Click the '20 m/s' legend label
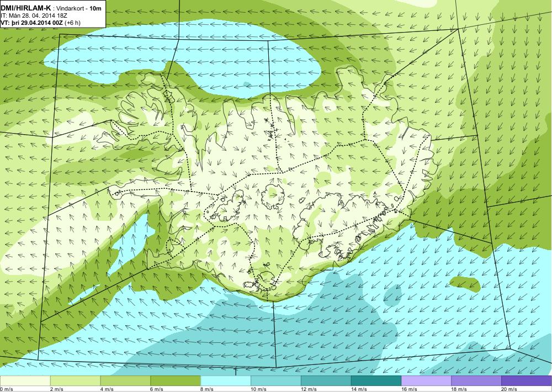 pos(509,389)
